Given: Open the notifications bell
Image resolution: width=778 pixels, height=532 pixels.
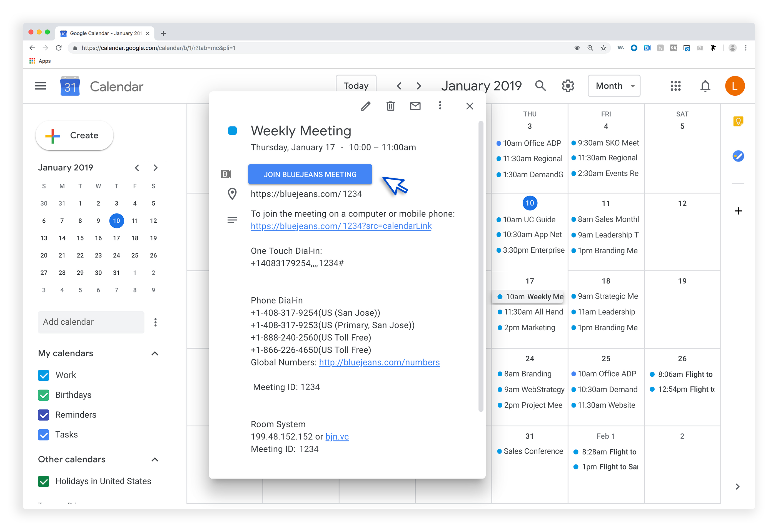Looking at the screenshot, I should [705, 86].
